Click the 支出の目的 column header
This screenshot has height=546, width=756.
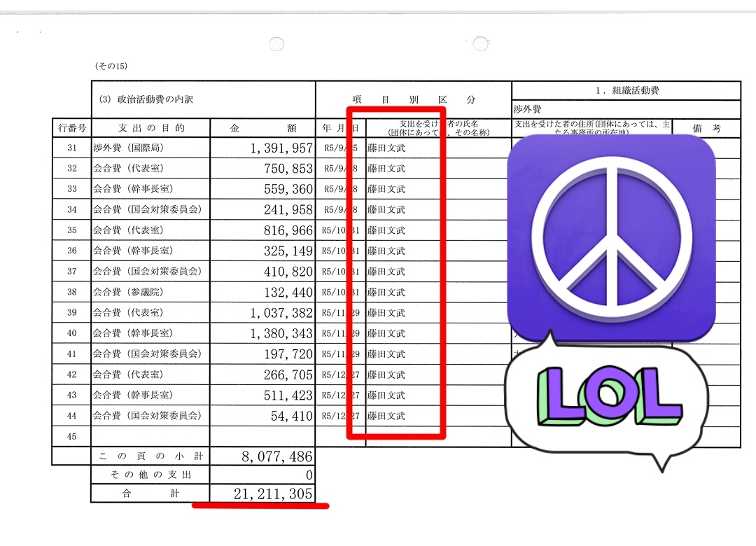point(151,128)
